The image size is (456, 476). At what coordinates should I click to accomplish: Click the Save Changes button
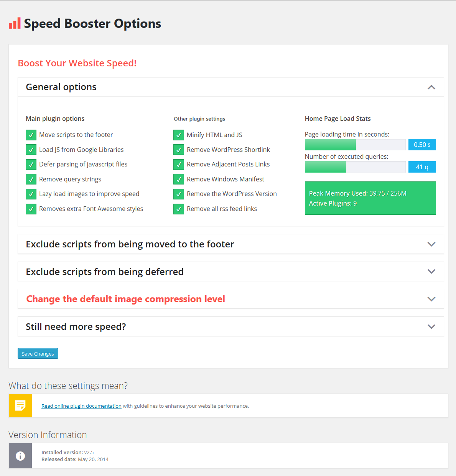point(38,353)
